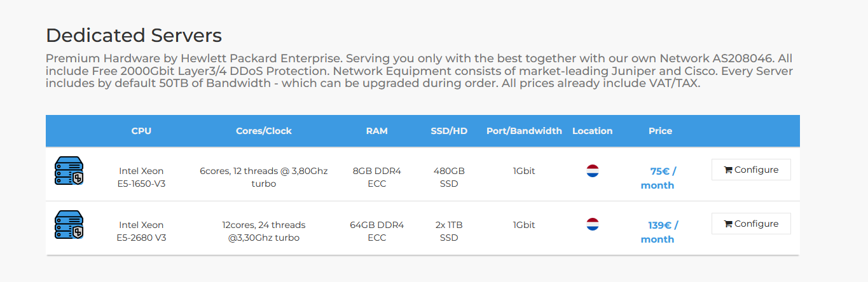This screenshot has width=868, height=282.
Task: Click the RAM column header
Action: click(377, 131)
